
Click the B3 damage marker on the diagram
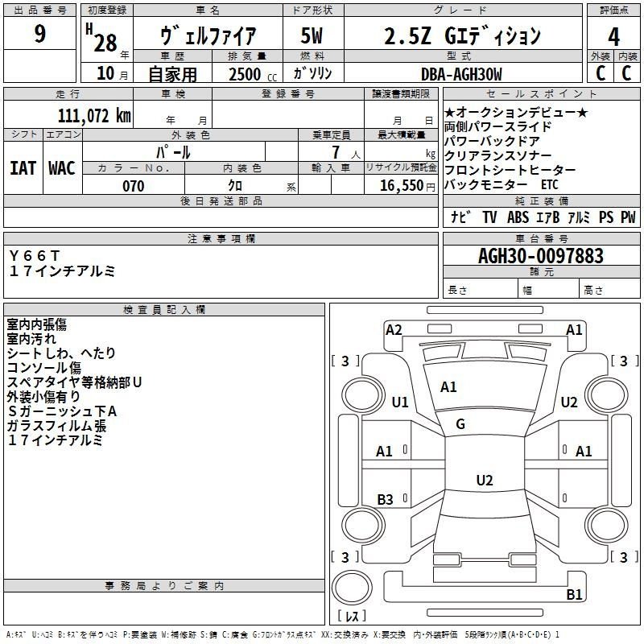point(385,500)
